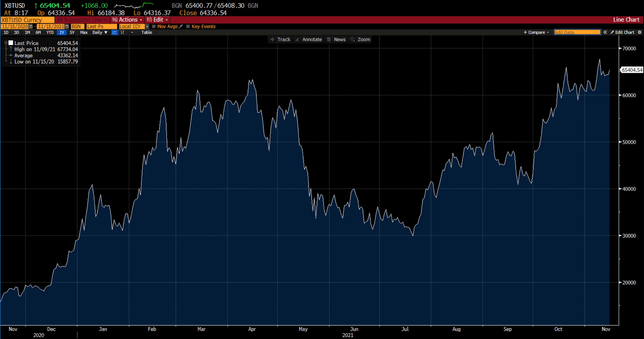Viewport: 644px width, 339px height.
Task: Open the Local CCY dropdown
Action: pyautogui.click(x=147, y=26)
